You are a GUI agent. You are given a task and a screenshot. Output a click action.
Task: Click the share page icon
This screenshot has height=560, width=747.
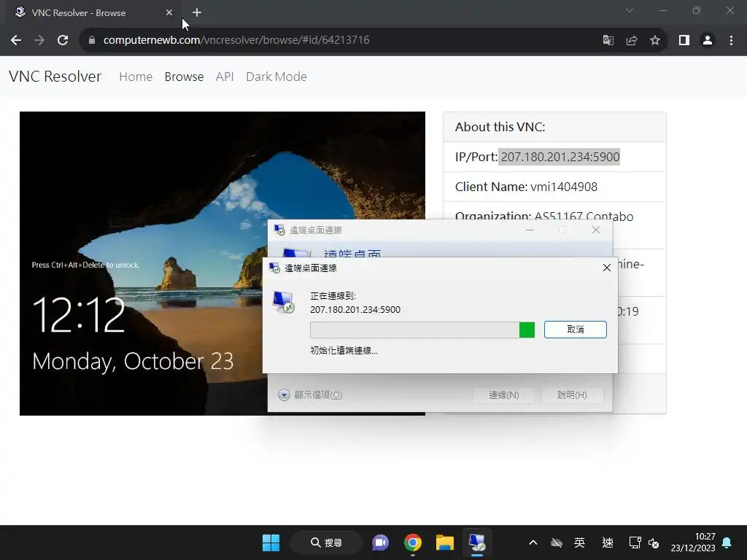pos(632,40)
